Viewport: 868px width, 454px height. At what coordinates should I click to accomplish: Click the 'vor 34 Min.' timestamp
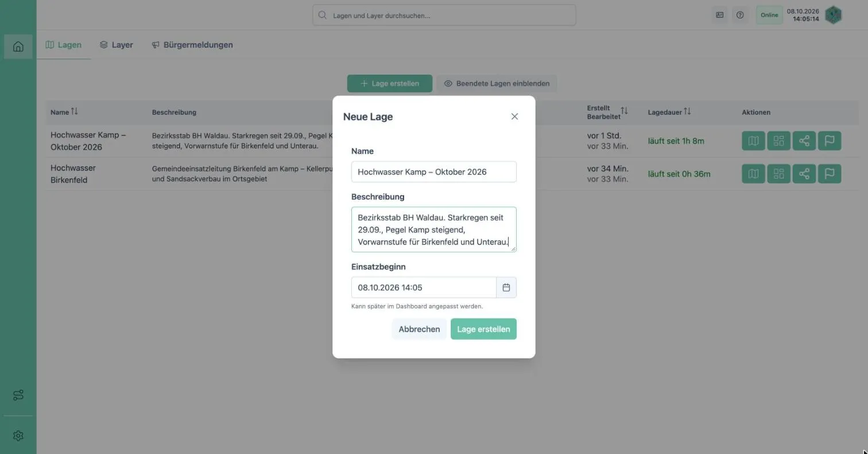click(x=608, y=169)
